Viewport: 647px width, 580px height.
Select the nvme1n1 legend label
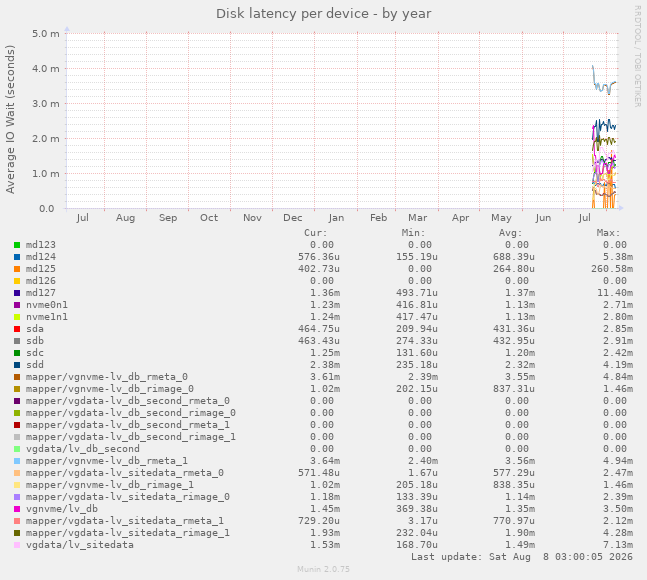pyautogui.click(x=47, y=316)
